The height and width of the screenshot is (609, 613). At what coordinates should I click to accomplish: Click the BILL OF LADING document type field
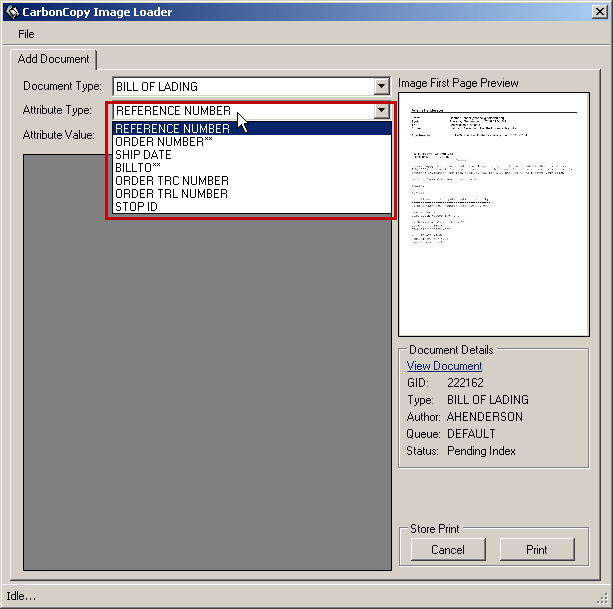[241, 87]
